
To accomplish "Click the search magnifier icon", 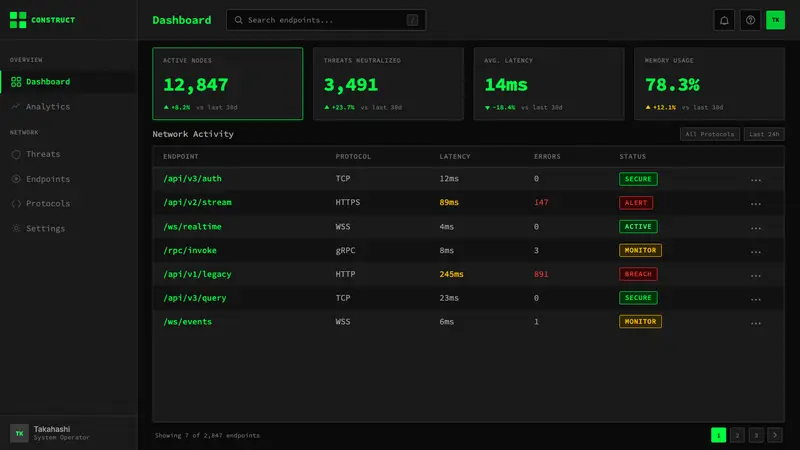I will pos(238,20).
